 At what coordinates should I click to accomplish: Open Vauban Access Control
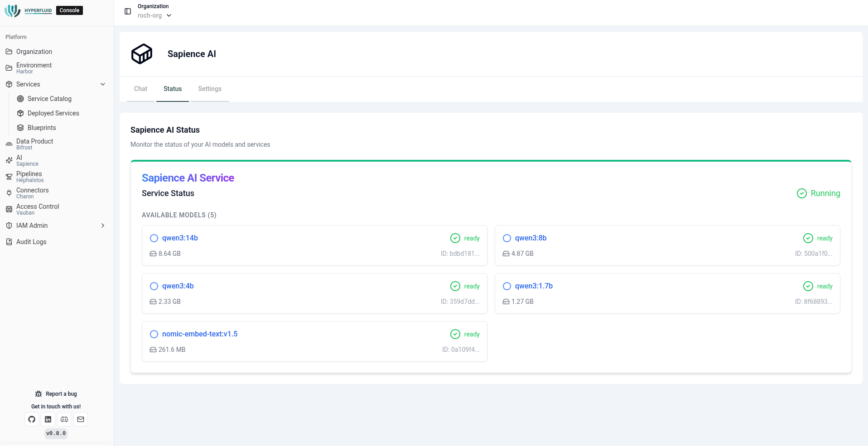coord(38,209)
